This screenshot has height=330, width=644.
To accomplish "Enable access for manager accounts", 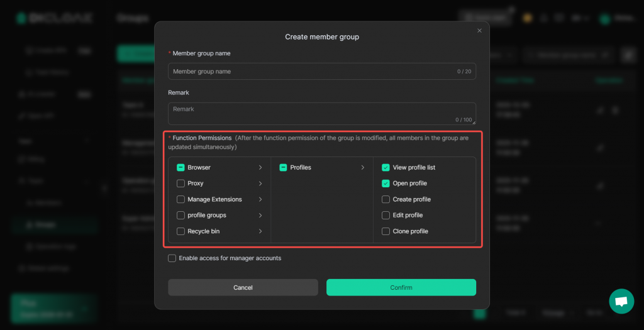I will 172,258.
